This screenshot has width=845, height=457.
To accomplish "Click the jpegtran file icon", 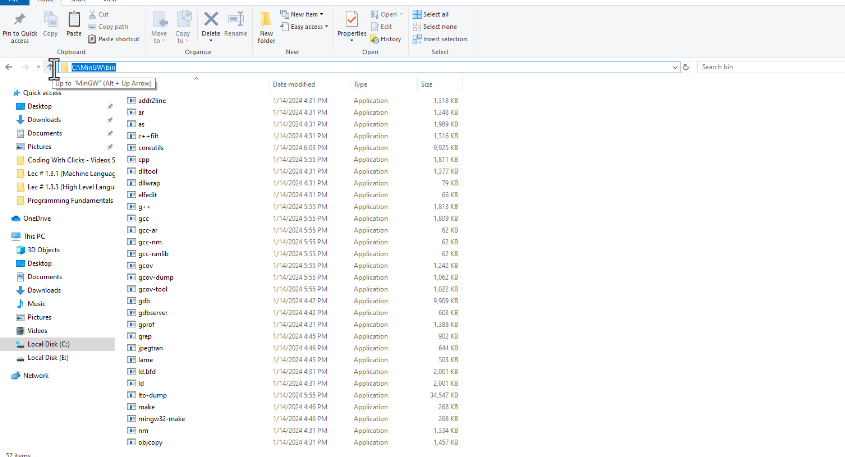I will click(131, 348).
